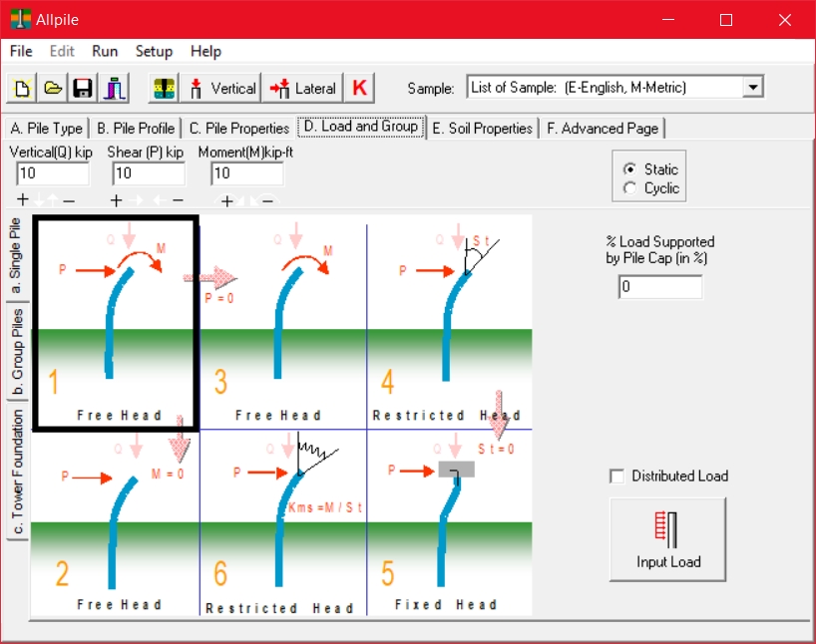816x644 pixels.
Task: Run a Vertical pile analysis
Action: [220, 88]
